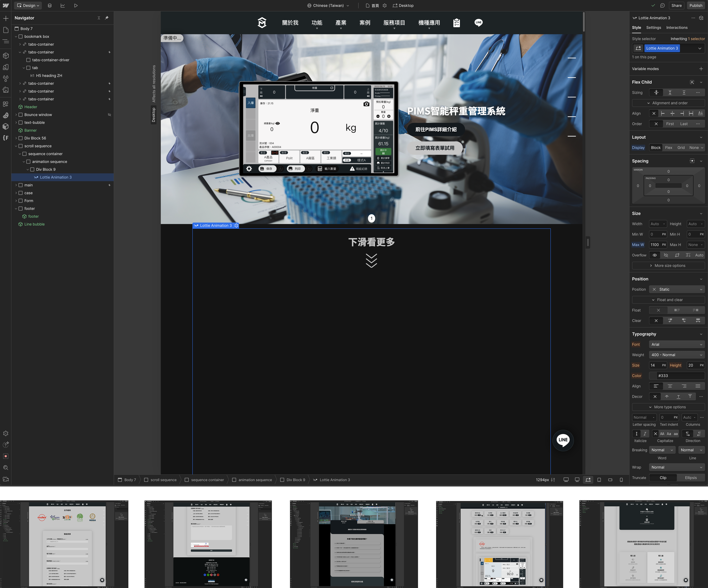The height and width of the screenshot is (588, 708).
Task: Set overflow to hidden with the crossed-eye icon
Action: pos(665,255)
